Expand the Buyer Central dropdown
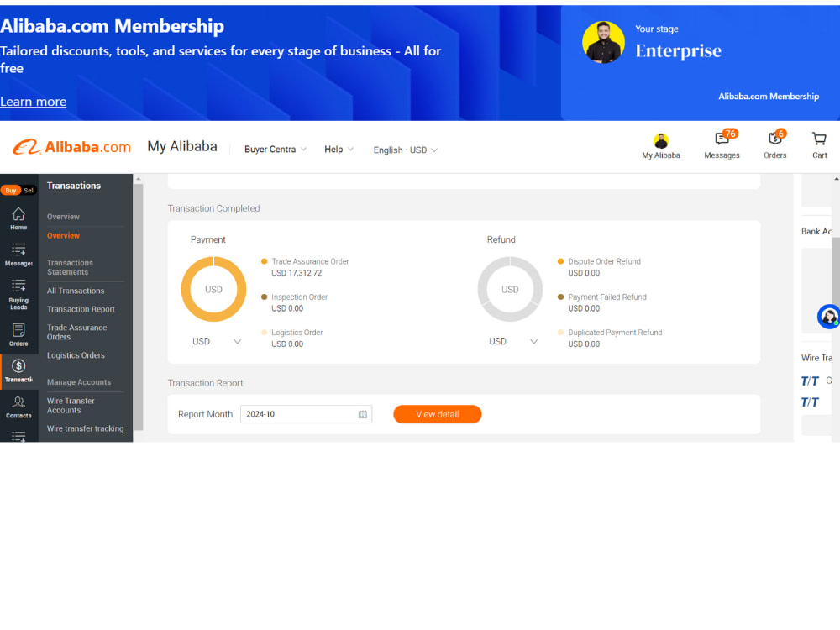Screen dimensions: 840x630 click(276, 150)
